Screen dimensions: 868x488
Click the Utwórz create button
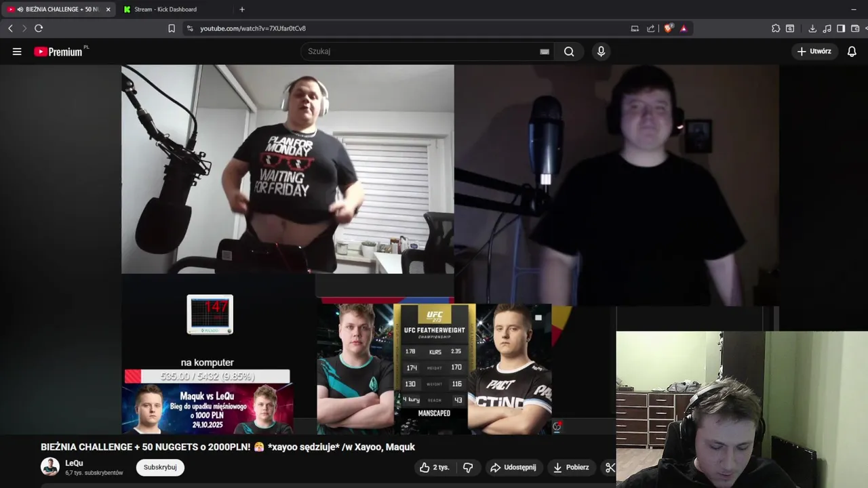[x=814, y=52]
